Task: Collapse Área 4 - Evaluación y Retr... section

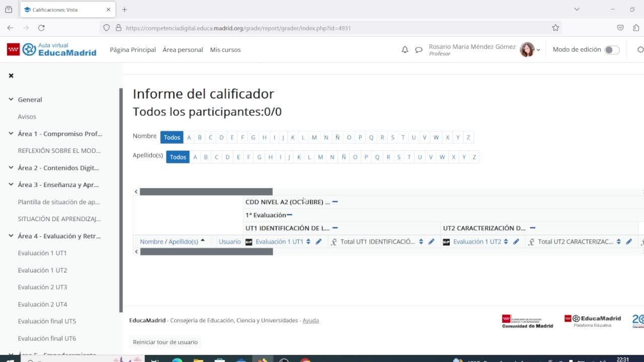Action: click(x=11, y=236)
